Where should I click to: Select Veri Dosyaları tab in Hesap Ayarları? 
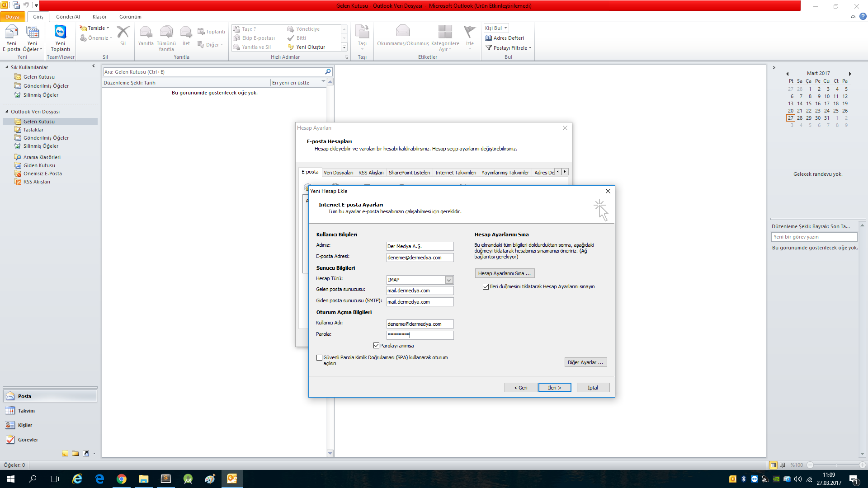click(x=338, y=173)
